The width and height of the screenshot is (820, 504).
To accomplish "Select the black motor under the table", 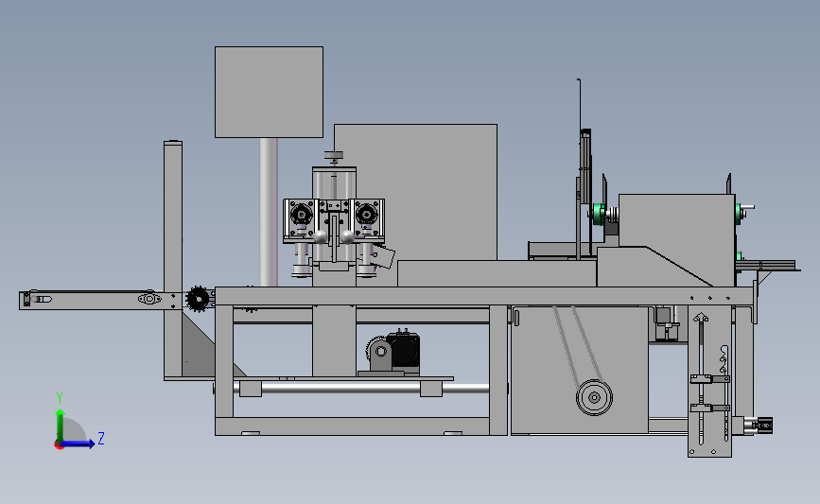I will (x=403, y=349).
